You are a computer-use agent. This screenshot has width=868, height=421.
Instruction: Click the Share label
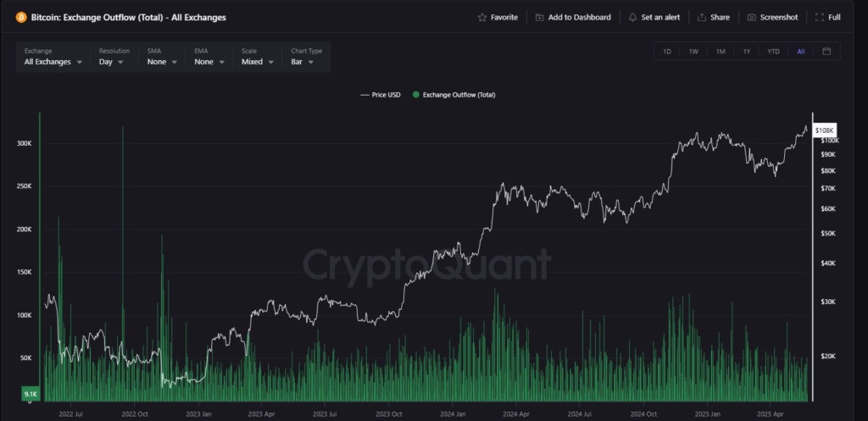pyautogui.click(x=720, y=17)
